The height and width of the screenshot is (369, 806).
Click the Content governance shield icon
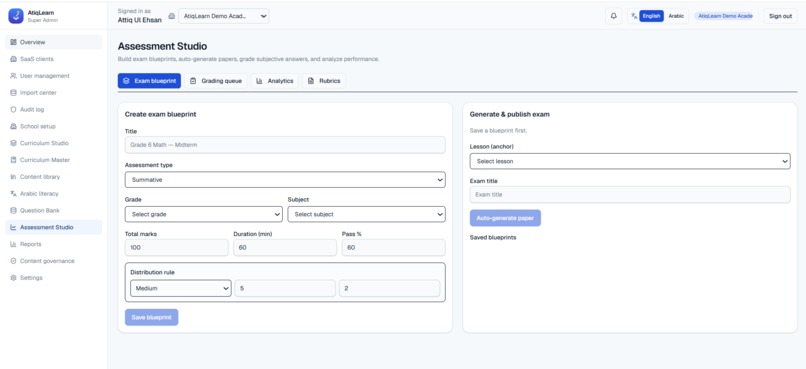(13, 261)
